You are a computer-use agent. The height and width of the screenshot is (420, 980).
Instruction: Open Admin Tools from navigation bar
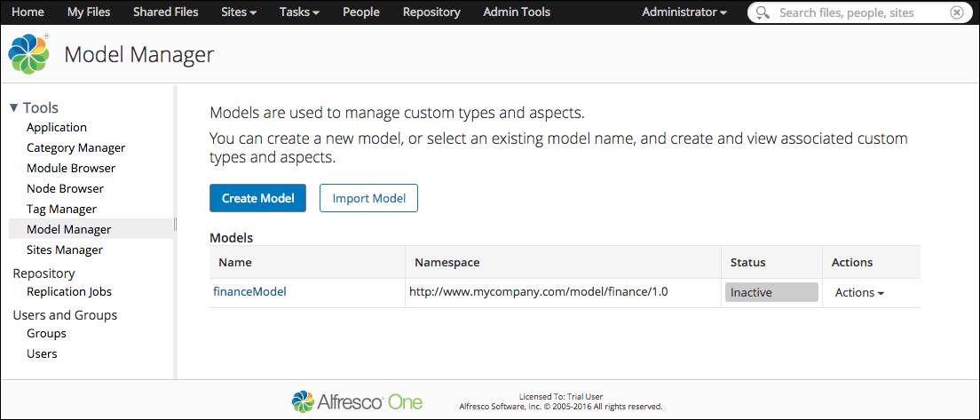[517, 12]
